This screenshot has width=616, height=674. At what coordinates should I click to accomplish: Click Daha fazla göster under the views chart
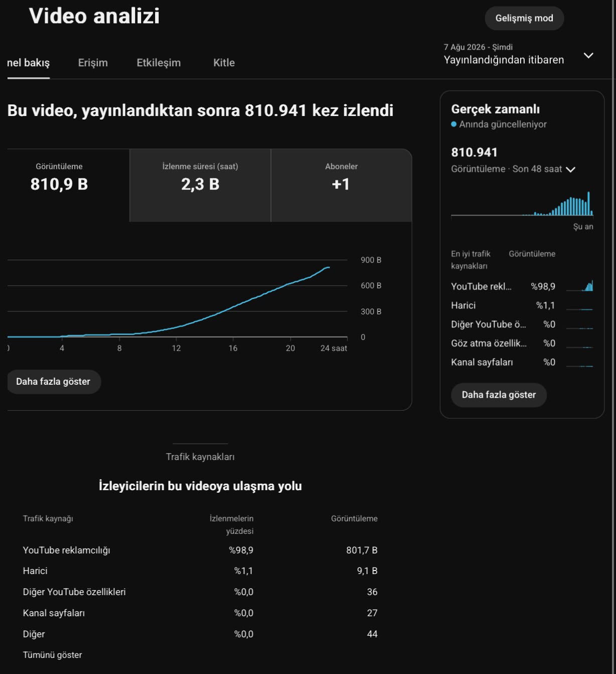point(53,382)
